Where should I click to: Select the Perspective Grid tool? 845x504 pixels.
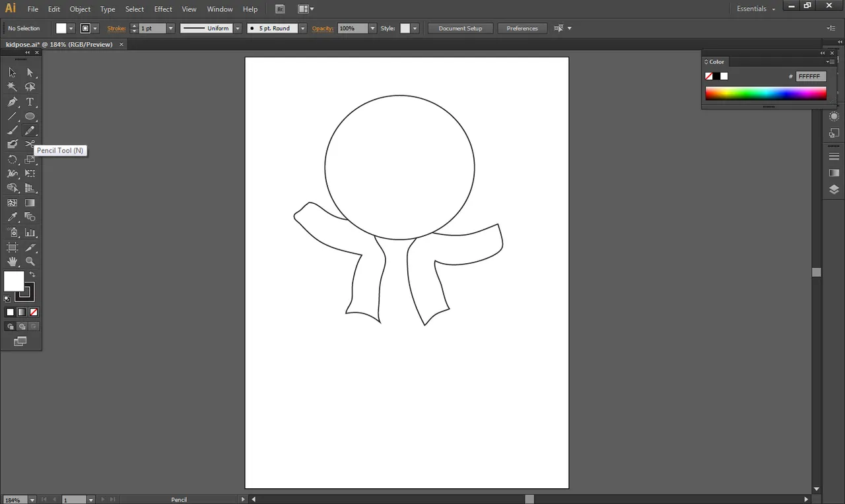[x=30, y=188]
